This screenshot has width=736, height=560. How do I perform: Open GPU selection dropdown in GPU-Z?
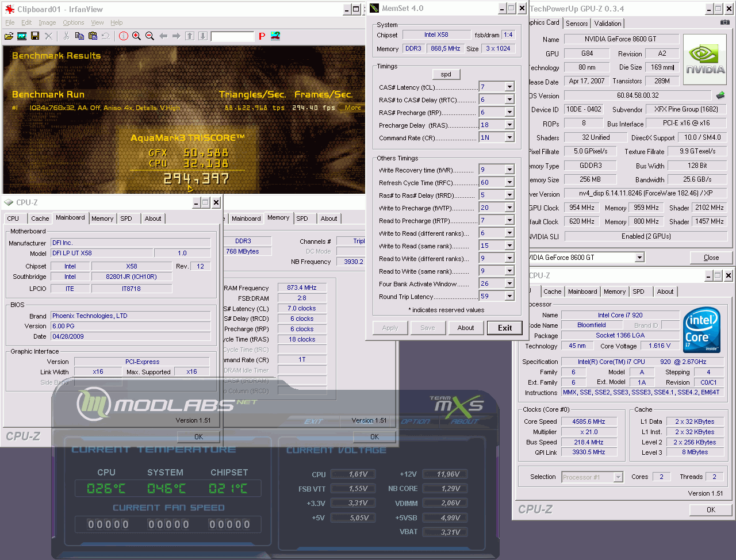[x=640, y=257]
